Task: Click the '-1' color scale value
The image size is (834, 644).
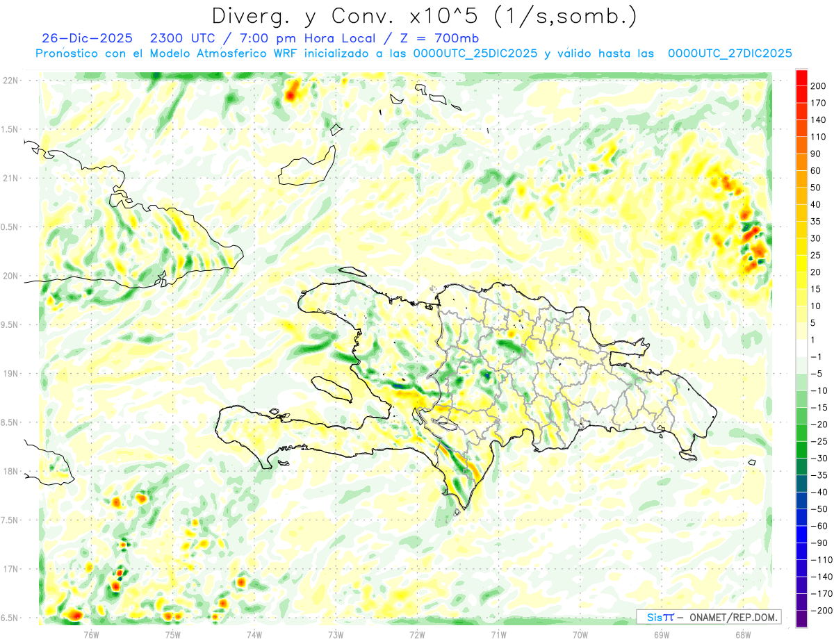Action: pyautogui.click(x=815, y=357)
